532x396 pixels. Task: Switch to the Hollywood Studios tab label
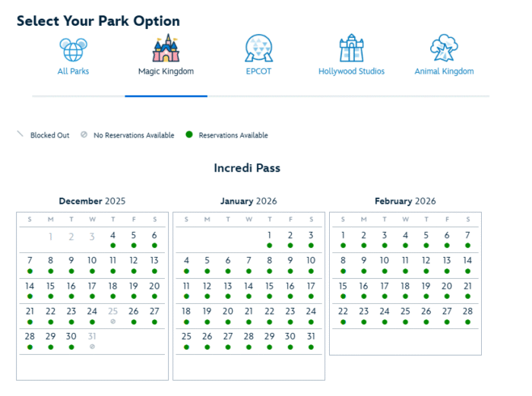pyautogui.click(x=351, y=71)
